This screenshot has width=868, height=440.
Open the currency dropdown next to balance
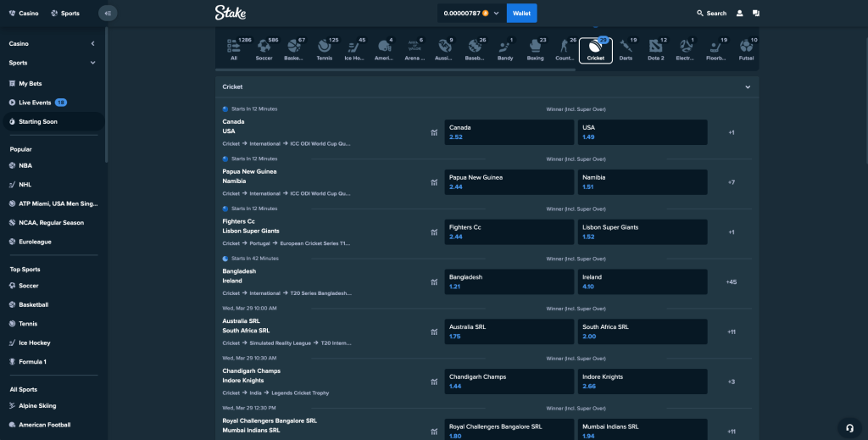pos(496,14)
